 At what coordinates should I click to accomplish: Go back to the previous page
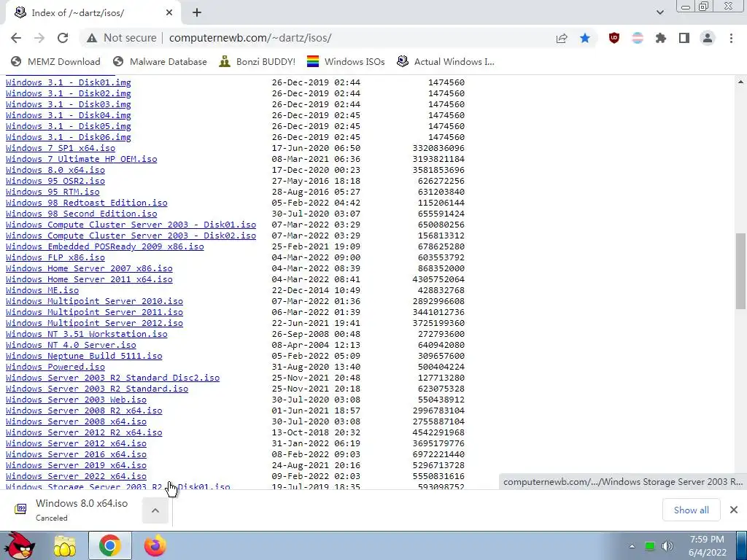tap(16, 38)
